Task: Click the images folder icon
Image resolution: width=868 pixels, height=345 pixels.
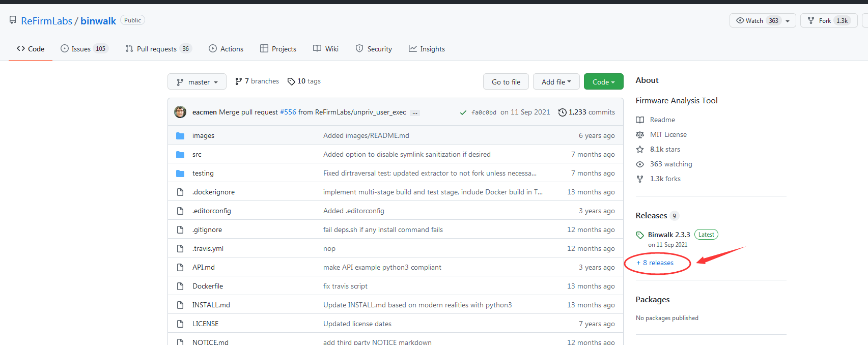Action: pos(180,136)
